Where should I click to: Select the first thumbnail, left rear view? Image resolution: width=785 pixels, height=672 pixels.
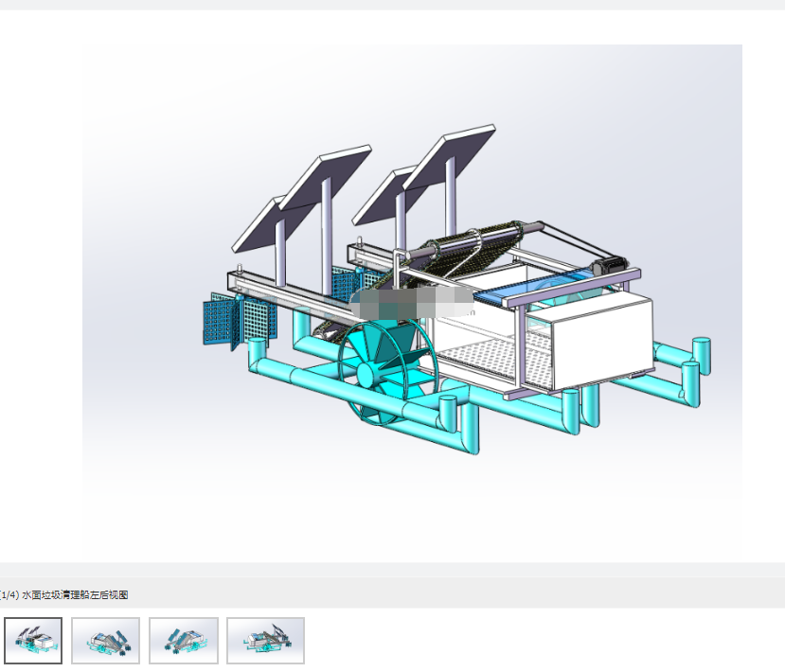pyautogui.click(x=33, y=641)
